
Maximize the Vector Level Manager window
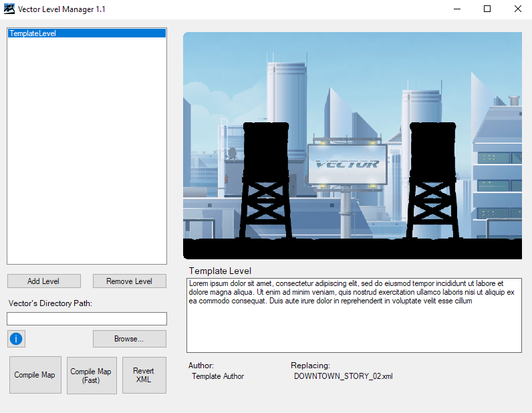pyautogui.click(x=487, y=9)
